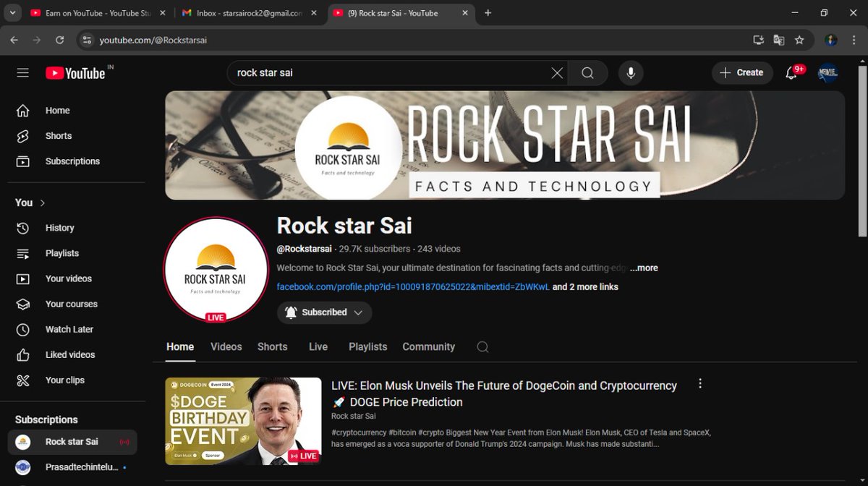Search within channel using tab magnifier
This screenshot has width=868, height=486.
pos(482,347)
